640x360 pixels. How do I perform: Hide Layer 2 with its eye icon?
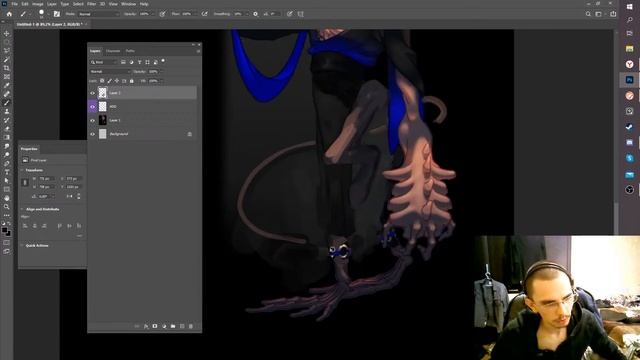coord(93,93)
